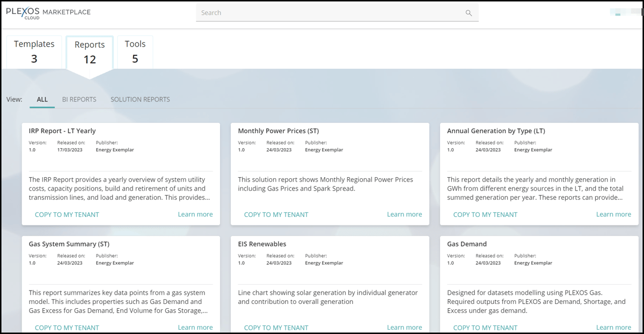This screenshot has width=644, height=334.
Task: Click inside the Search field
Action: click(337, 13)
